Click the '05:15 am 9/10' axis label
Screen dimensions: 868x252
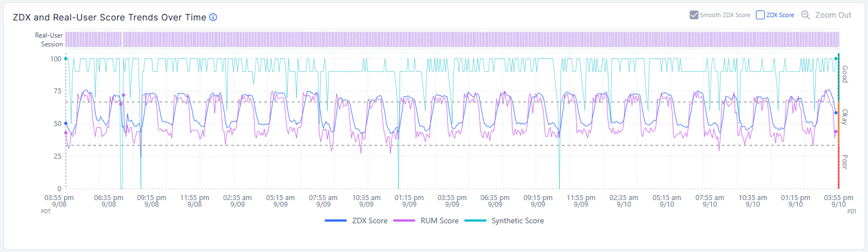point(667,201)
